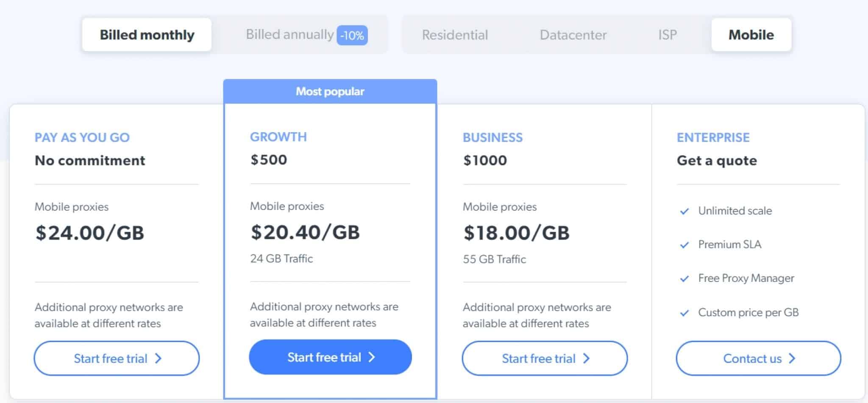Open the Datacenter pricing tab
This screenshot has width=868, height=403.
point(573,35)
